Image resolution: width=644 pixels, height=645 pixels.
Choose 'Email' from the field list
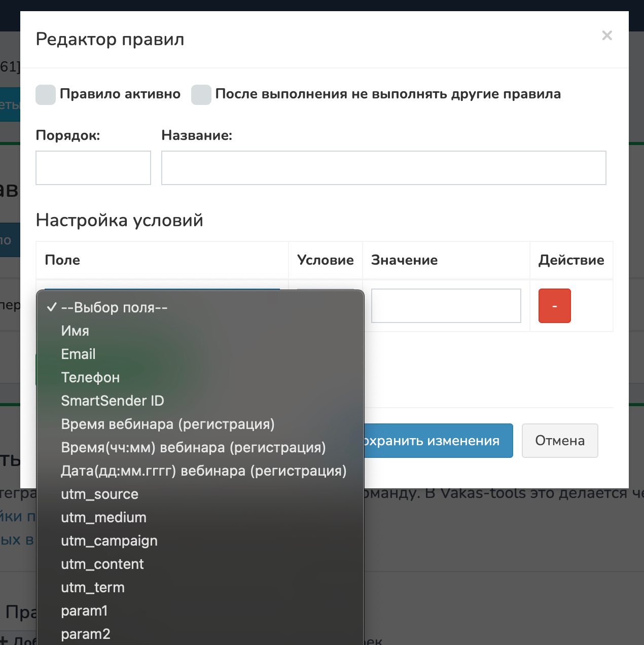pos(78,354)
